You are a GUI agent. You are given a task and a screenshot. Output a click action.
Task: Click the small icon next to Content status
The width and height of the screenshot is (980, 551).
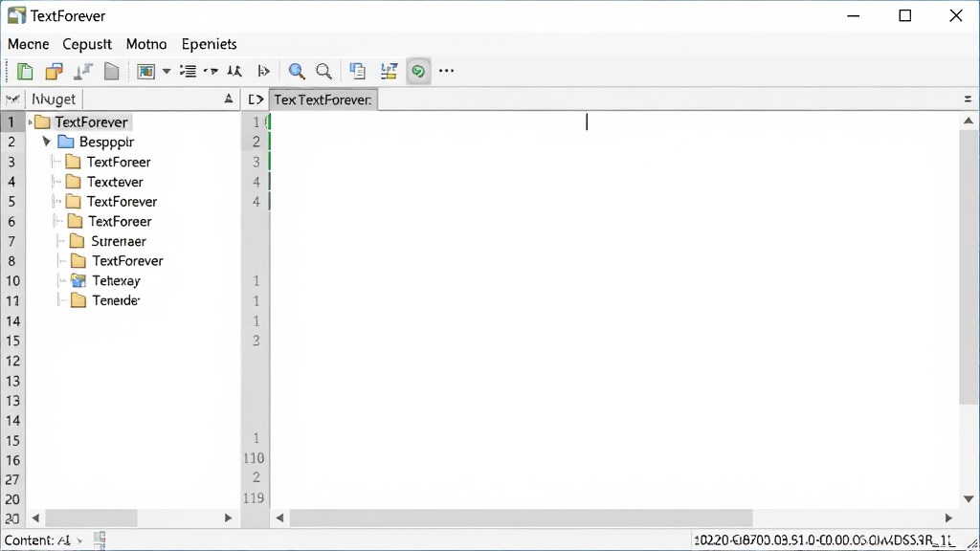pos(100,540)
